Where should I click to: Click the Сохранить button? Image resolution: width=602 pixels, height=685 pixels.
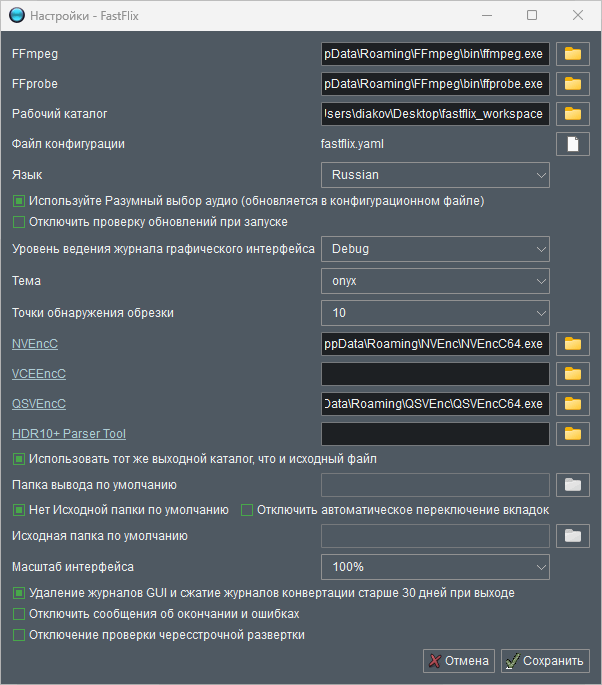(545, 661)
